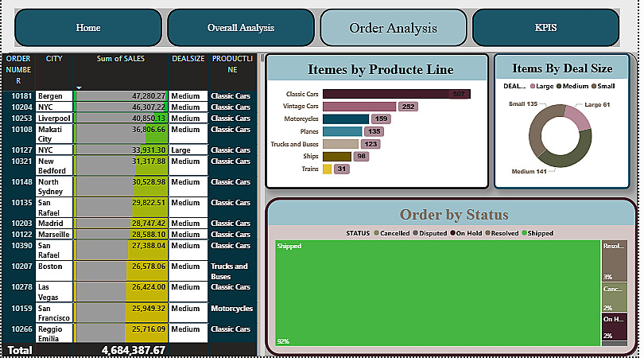Click Trucks and Buses product line cell
Image resolution: width=644 pixels, height=358 pixels.
pyautogui.click(x=232, y=270)
